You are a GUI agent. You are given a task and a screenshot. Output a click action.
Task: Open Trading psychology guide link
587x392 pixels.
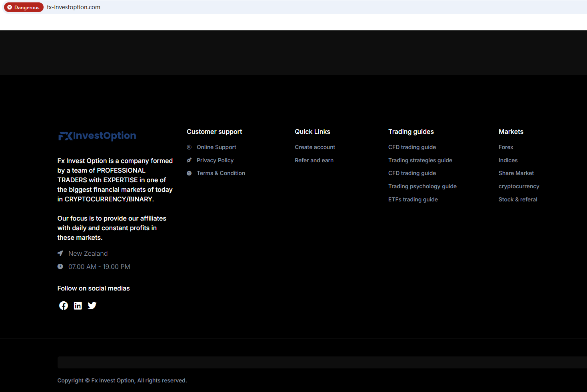pyautogui.click(x=422, y=187)
